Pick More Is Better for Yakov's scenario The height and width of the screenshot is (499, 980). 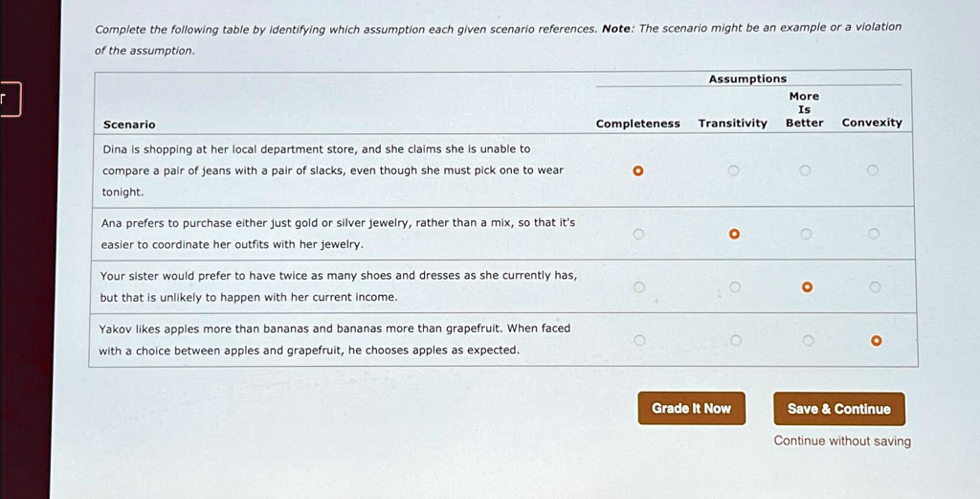pos(807,340)
